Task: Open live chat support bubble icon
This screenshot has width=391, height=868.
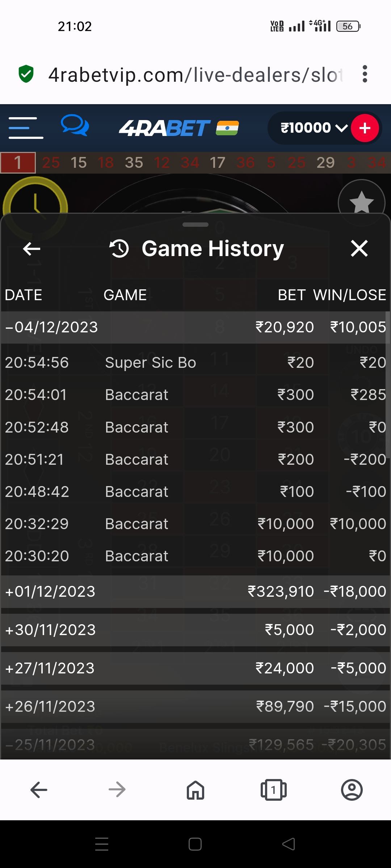Action: [75, 125]
